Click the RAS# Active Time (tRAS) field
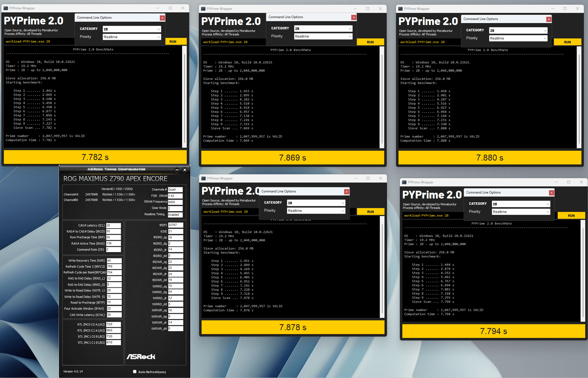This screenshot has width=588, height=378. [113, 244]
